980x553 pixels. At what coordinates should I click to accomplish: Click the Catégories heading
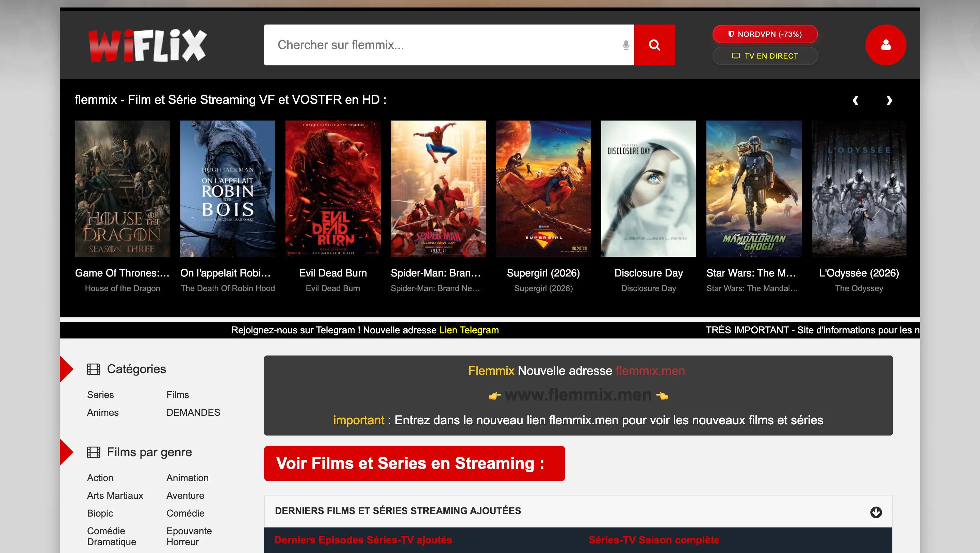[x=136, y=369]
